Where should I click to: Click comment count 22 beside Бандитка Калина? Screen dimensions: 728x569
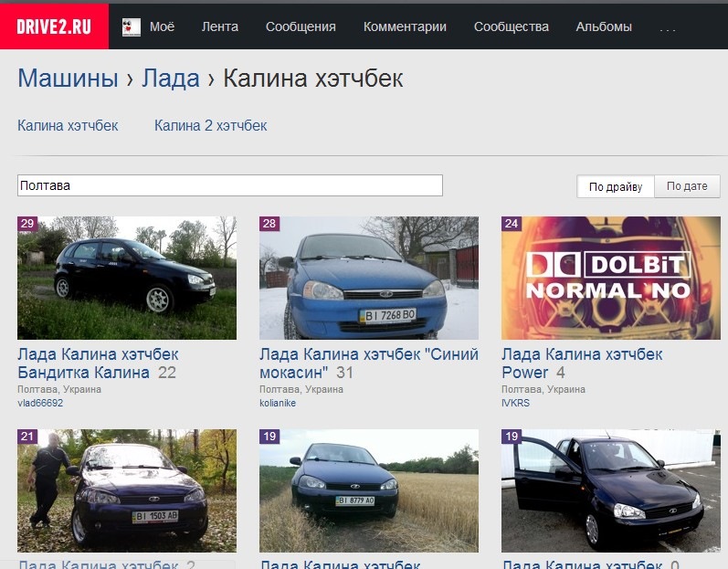click(x=166, y=373)
